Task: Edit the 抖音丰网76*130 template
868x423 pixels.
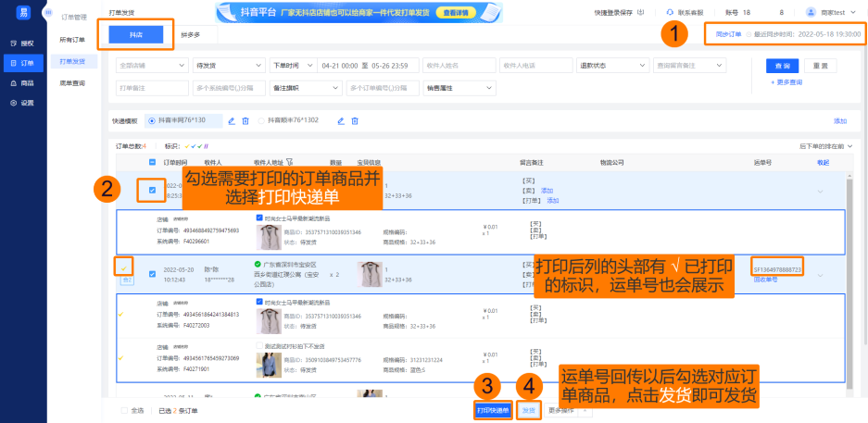Action: point(232,121)
